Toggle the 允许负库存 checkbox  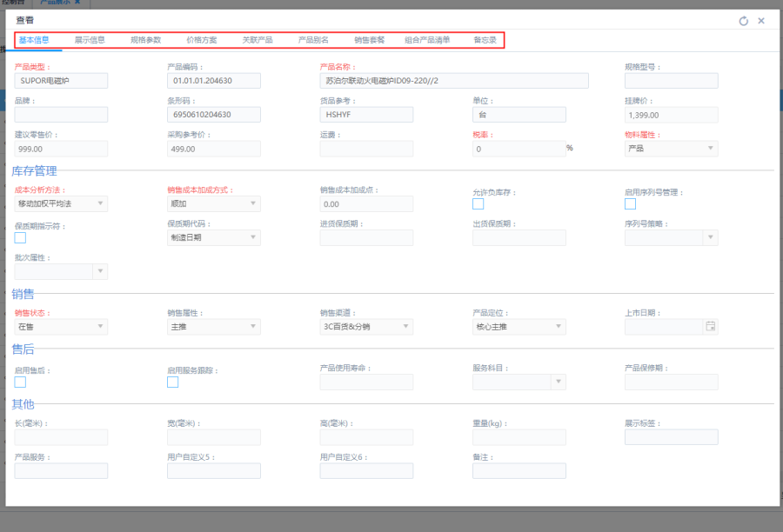point(478,204)
